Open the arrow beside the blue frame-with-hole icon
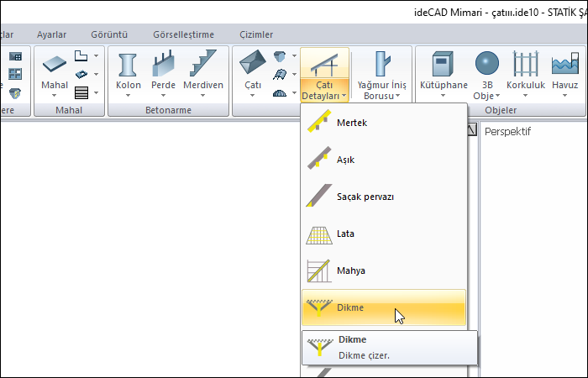Viewport: 588px width, 378px height. [x=96, y=74]
